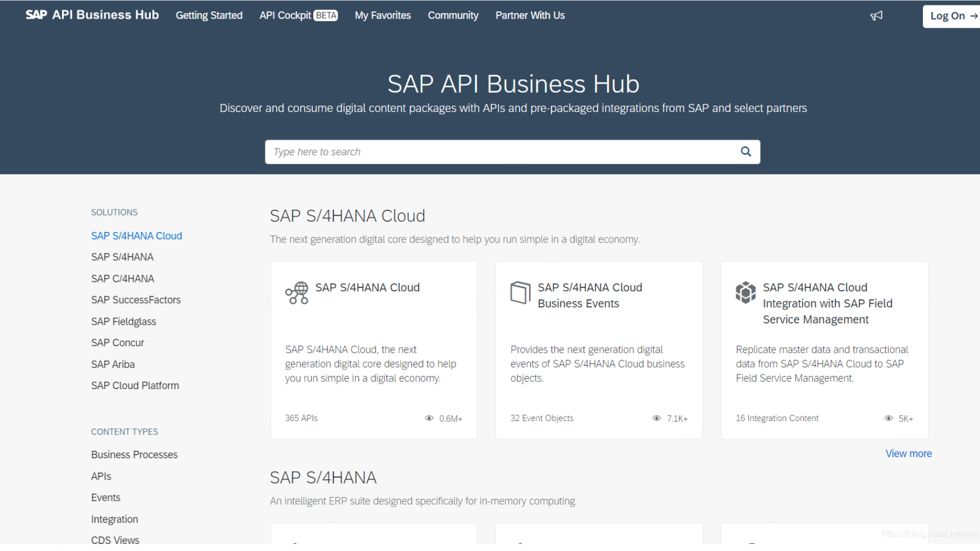Select SAP S/4HANA in Solutions sidebar
The image size is (980, 551).
click(x=122, y=257)
